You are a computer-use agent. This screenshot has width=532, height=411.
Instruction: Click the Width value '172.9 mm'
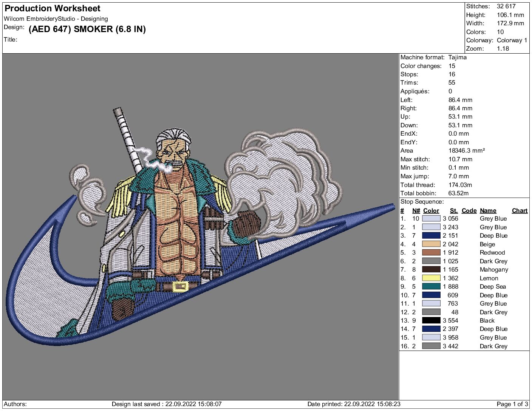510,23
